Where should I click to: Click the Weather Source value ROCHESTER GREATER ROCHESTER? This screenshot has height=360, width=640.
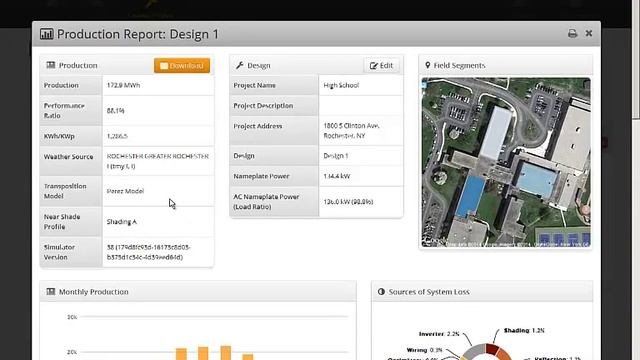[158, 161]
